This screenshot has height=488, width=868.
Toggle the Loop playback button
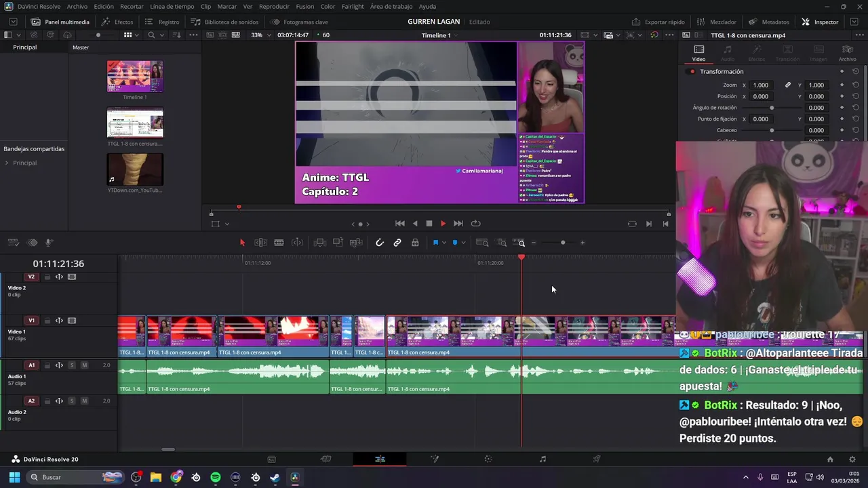click(x=476, y=224)
